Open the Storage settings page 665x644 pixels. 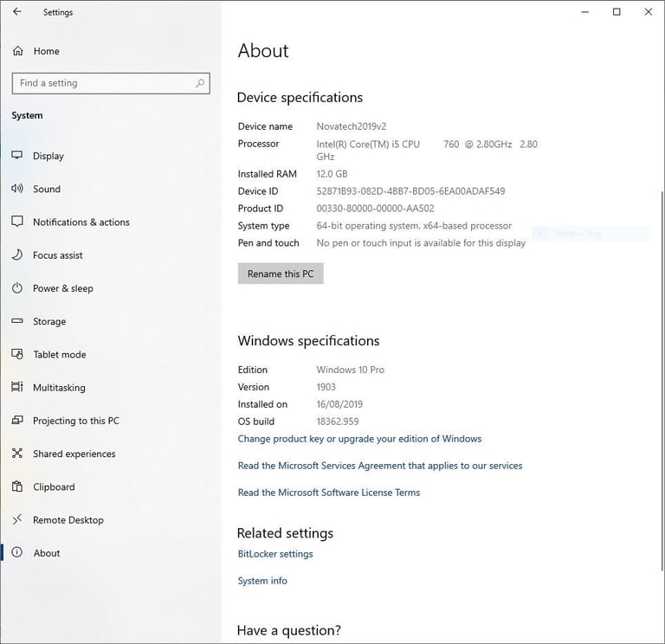(49, 321)
